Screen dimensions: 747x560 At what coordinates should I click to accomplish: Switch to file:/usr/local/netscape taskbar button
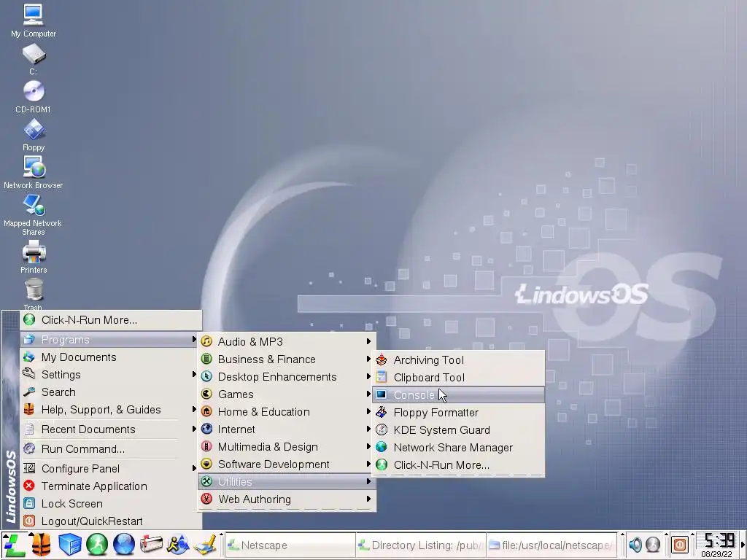pos(551,545)
